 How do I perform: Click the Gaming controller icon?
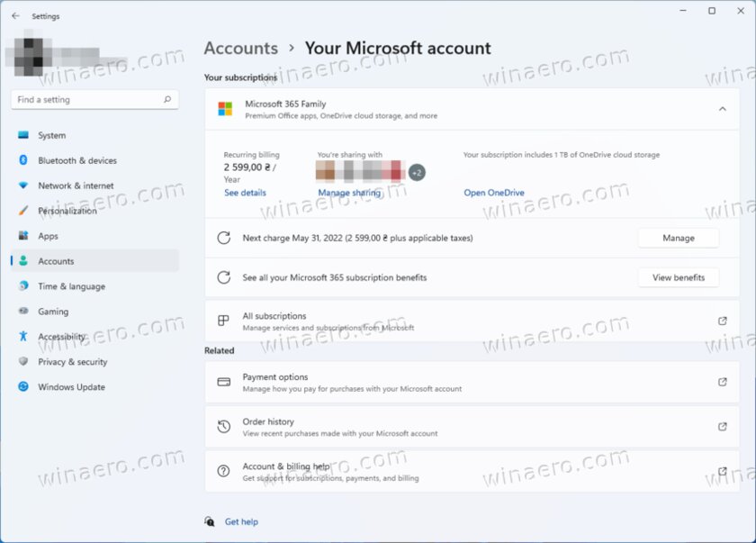(23, 311)
